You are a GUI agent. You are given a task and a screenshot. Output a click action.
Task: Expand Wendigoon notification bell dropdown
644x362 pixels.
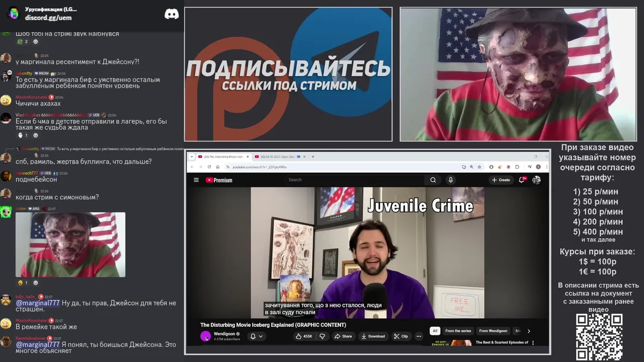pos(257,336)
